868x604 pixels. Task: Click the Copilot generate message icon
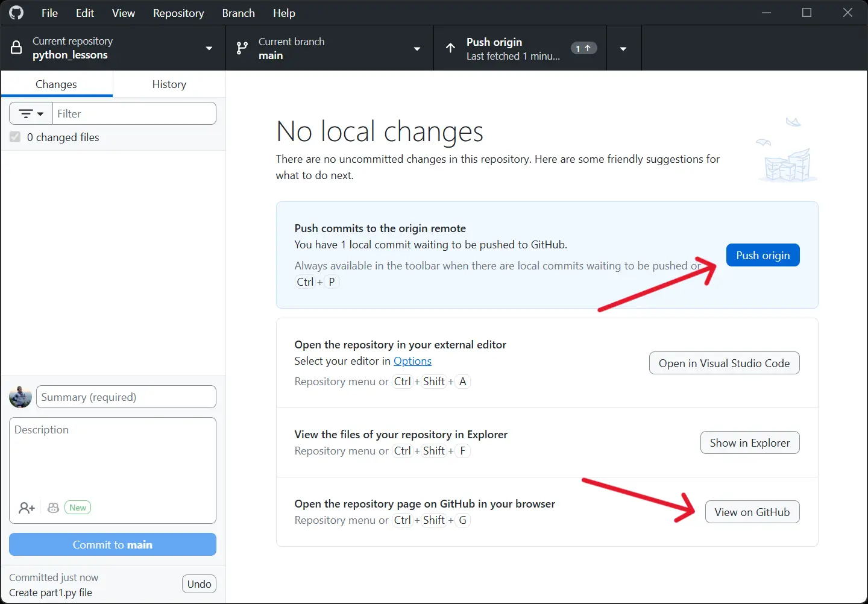coord(53,508)
